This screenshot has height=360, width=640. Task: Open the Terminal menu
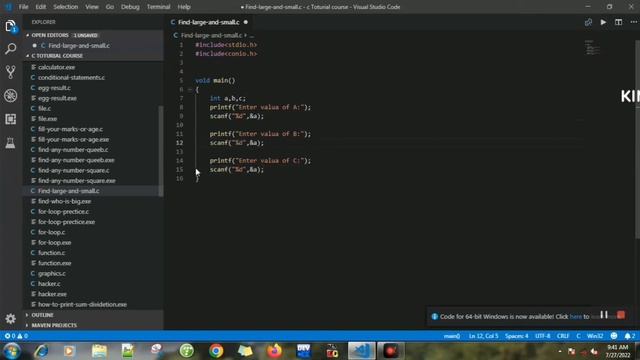158,7
